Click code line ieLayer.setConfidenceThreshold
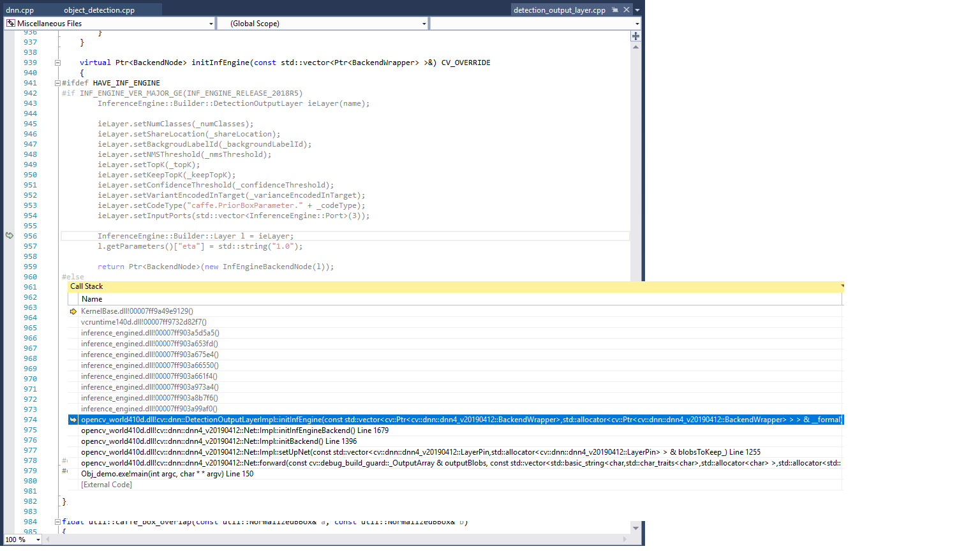Image resolution: width=980 pixels, height=551 pixels. [216, 185]
